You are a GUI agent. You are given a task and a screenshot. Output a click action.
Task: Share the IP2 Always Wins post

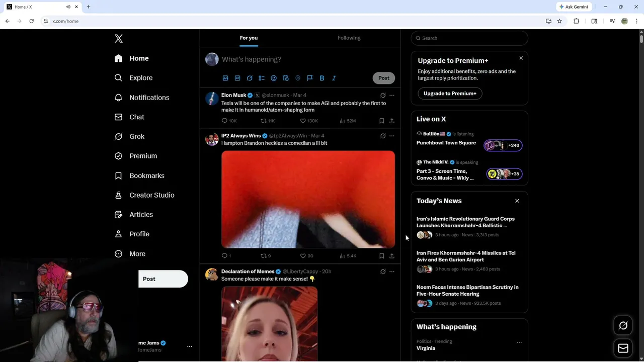392,256
